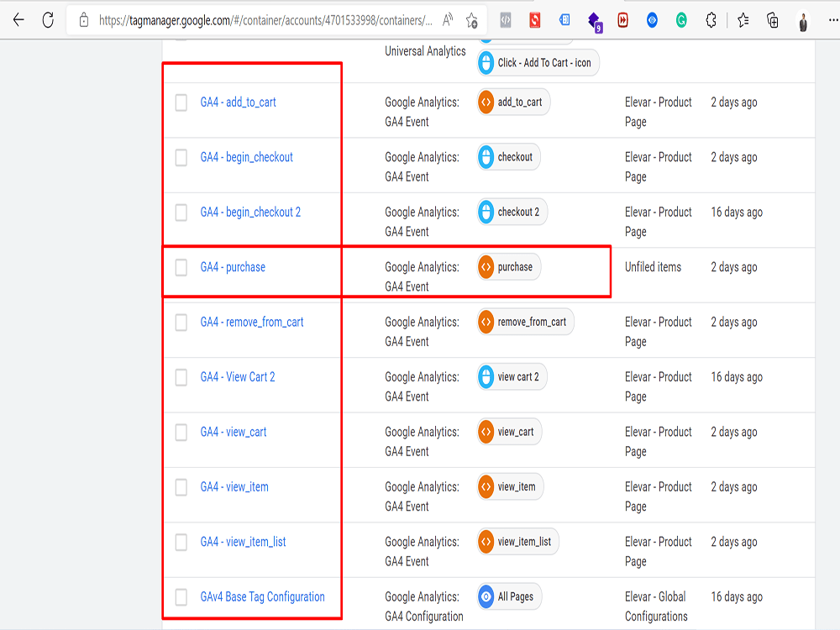
Task: Open the GA4 - View Cart 2 tag
Action: coord(238,377)
